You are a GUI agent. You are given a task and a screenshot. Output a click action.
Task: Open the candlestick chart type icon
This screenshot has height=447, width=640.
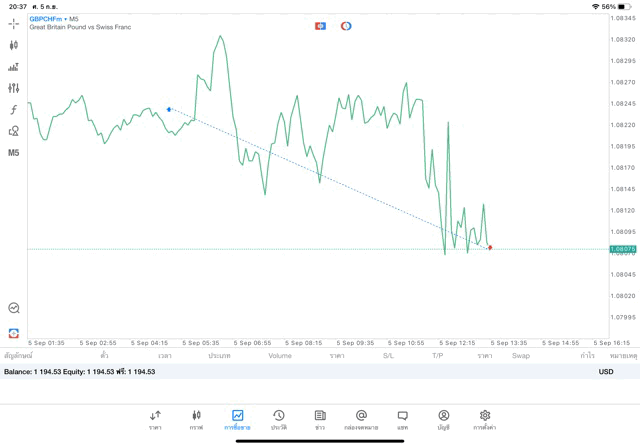[13, 45]
